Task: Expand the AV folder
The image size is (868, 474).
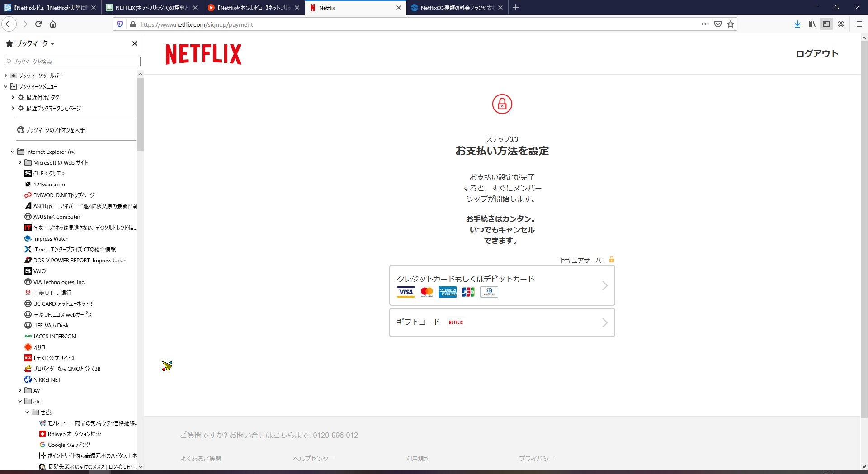Action: (x=20, y=390)
